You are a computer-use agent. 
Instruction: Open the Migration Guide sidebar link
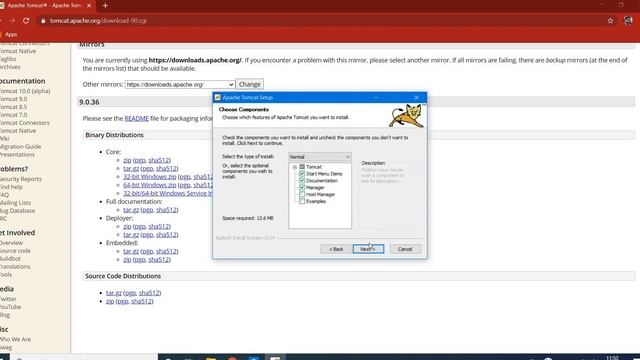pyautogui.click(x=20, y=147)
